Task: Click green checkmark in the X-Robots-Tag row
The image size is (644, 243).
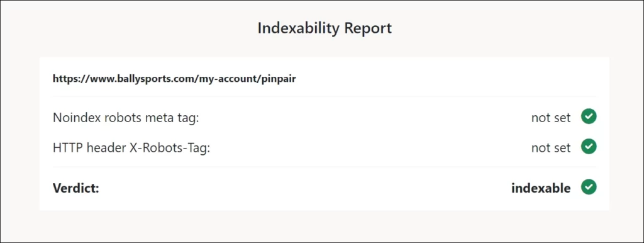Action: 589,147
